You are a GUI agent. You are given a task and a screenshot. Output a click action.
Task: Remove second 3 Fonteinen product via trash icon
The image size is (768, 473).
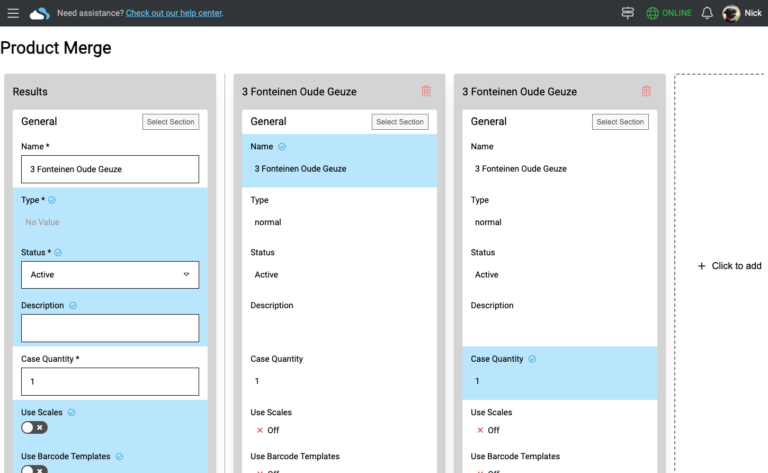[x=646, y=91]
